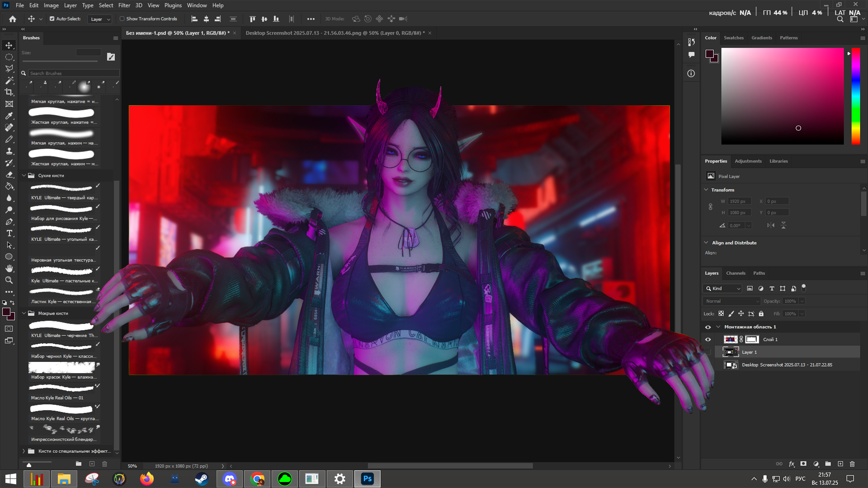This screenshot has width=868, height=488.
Task: Select the Hand tool
Action: pos(9,268)
